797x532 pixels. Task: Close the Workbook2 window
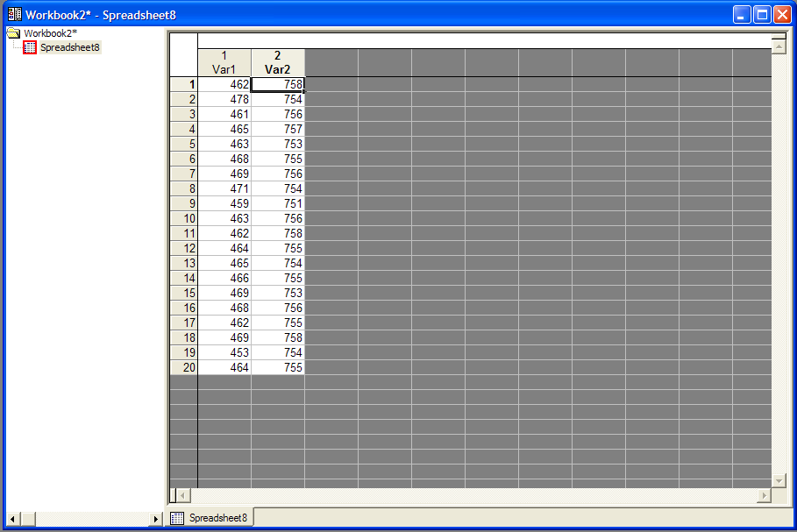(x=782, y=15)
